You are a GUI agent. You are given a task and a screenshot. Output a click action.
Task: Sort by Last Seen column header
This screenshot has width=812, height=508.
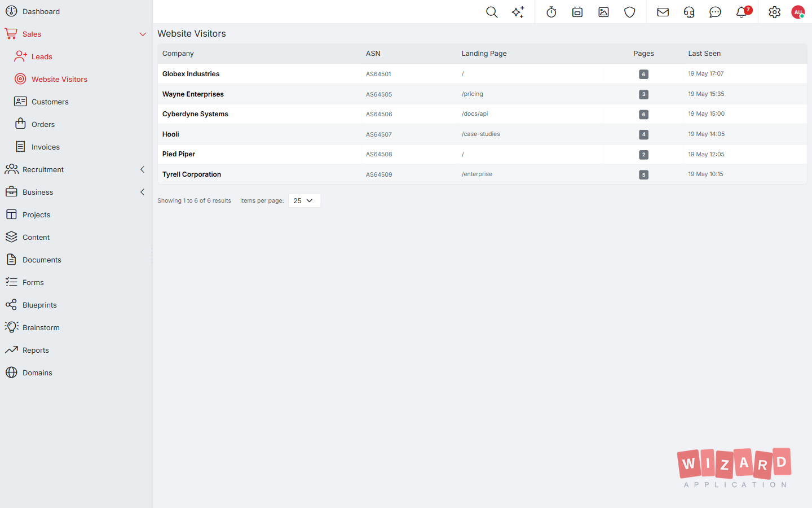pyautogui.click(x=704, y=54)
